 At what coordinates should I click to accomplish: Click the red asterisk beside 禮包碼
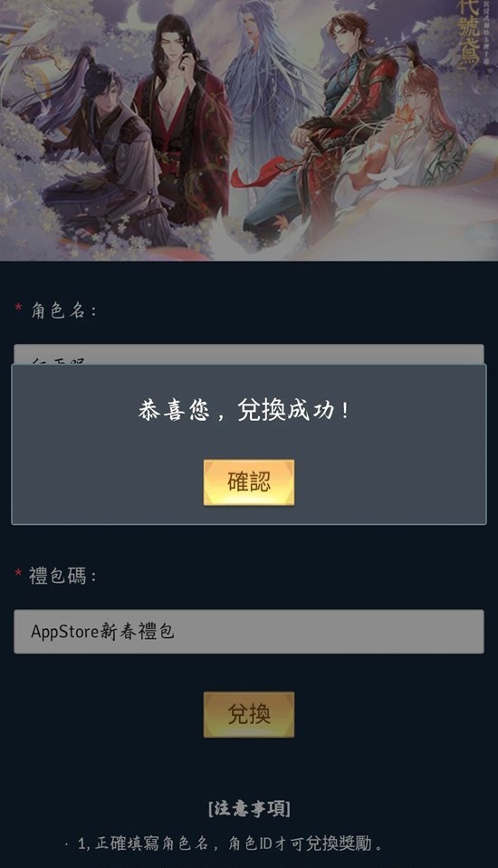[18, 573]
